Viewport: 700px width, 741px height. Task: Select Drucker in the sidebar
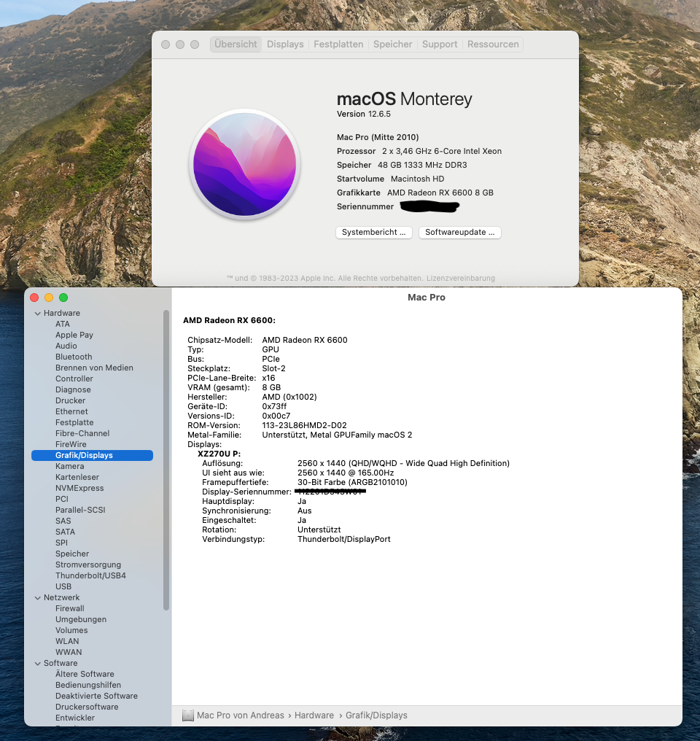point(71,400)
